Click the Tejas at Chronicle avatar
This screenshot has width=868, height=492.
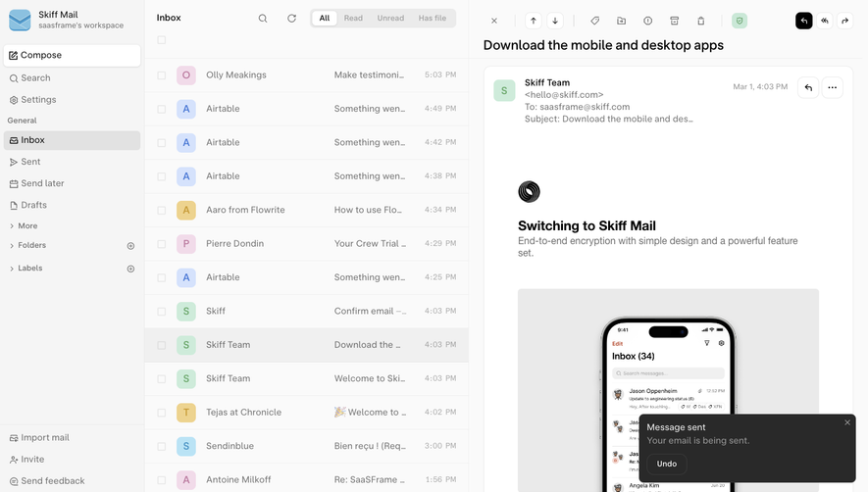(x=186, y=413)
